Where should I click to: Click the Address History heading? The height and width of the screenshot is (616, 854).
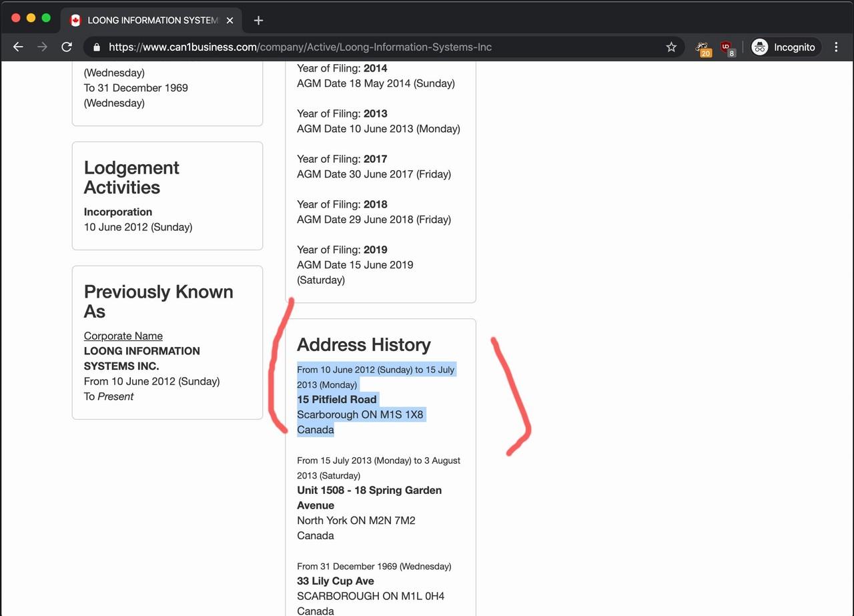click(x=364, y=344)
